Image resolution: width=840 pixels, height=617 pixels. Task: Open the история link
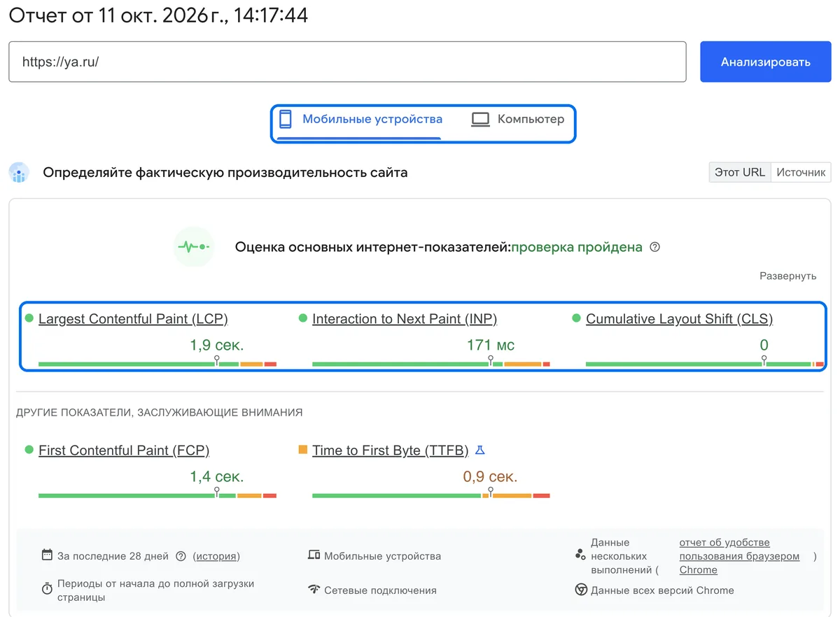pyautogui.click(x=216, y=556)
